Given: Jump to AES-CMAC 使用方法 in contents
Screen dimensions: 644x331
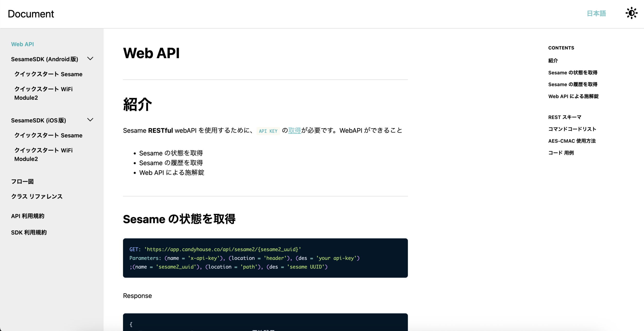Looking at the screenshot, I should (572, 141).
